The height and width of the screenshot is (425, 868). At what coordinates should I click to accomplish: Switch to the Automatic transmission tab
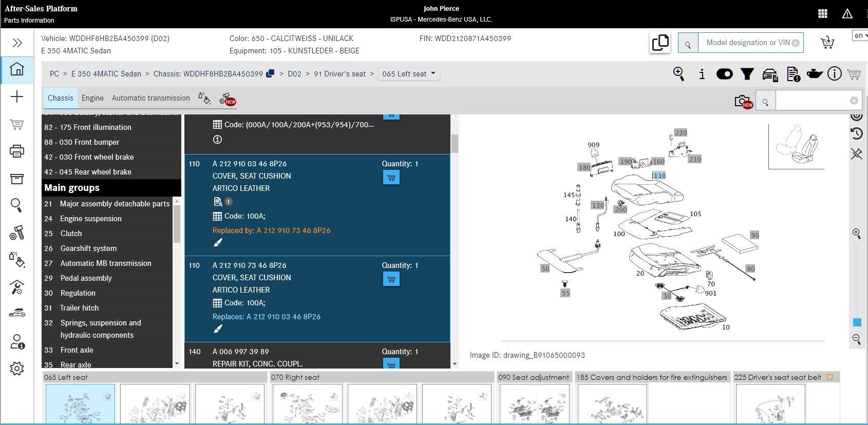click(x=150, y=98)
